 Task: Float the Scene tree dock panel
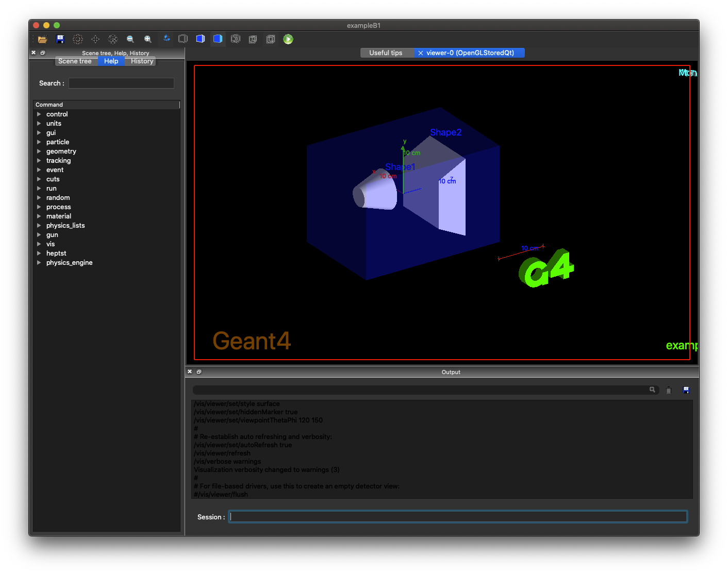(x=43, y=53)
